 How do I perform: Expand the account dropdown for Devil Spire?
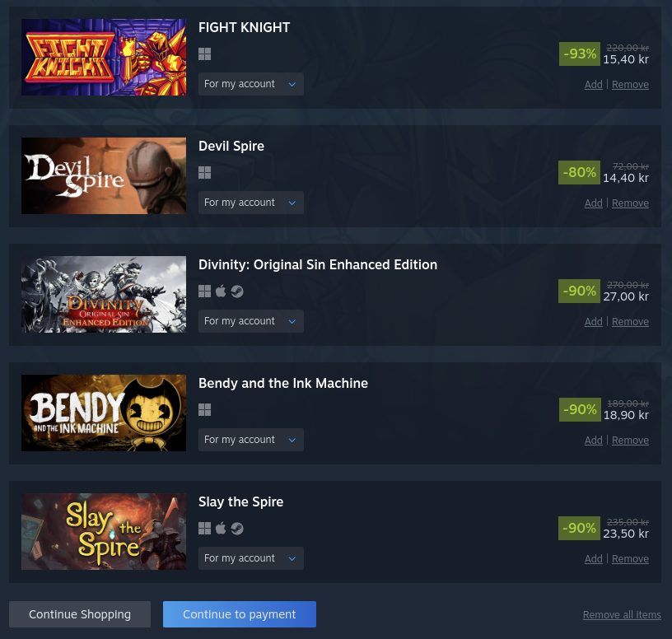250,203
